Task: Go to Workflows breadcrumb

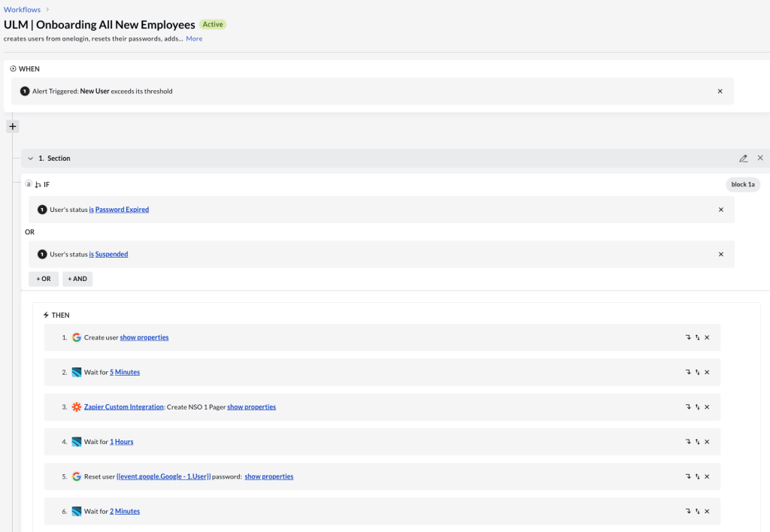Action: (x=22, y=10)
